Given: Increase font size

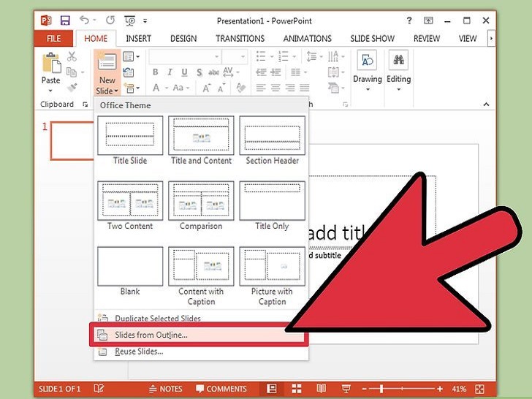Looking at the screenshot, I should pos(206,88).
